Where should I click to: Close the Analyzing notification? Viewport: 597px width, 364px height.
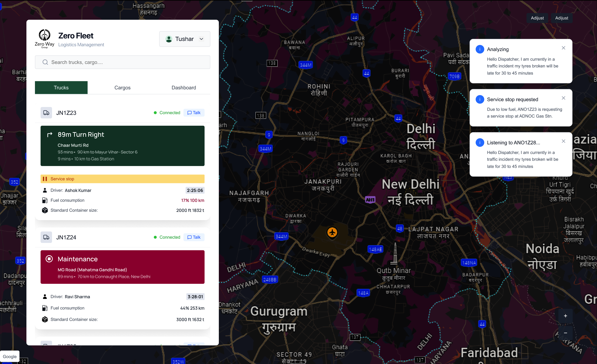[x=563, y=48]
